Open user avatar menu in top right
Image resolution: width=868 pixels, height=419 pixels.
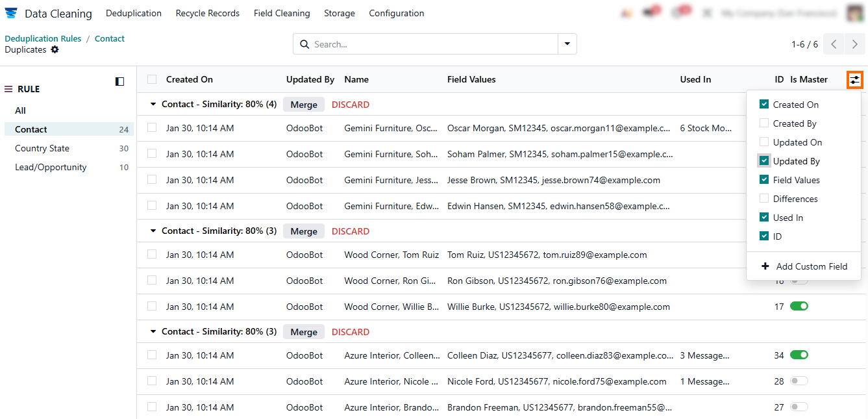pyautogui.click(x=854, y=13)
